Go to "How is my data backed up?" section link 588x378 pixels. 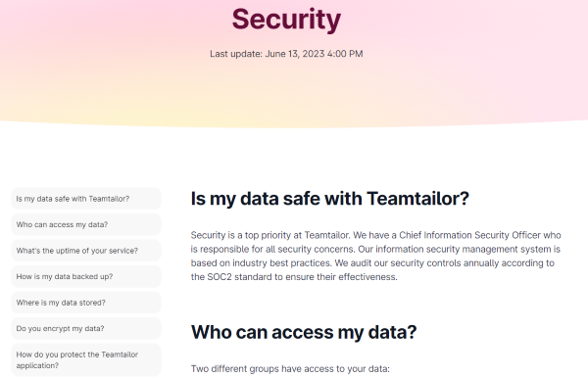pos(86,276)
